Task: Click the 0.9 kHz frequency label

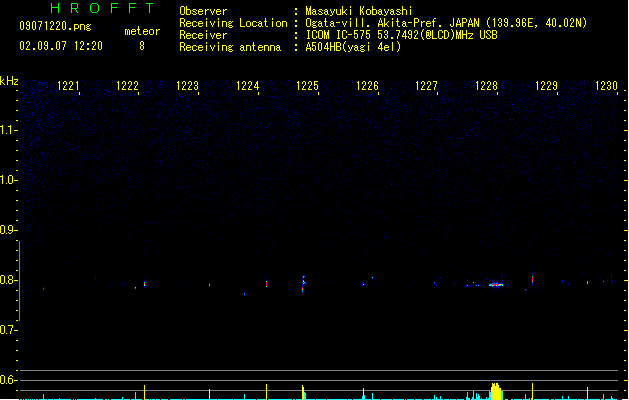Action: 8,230
